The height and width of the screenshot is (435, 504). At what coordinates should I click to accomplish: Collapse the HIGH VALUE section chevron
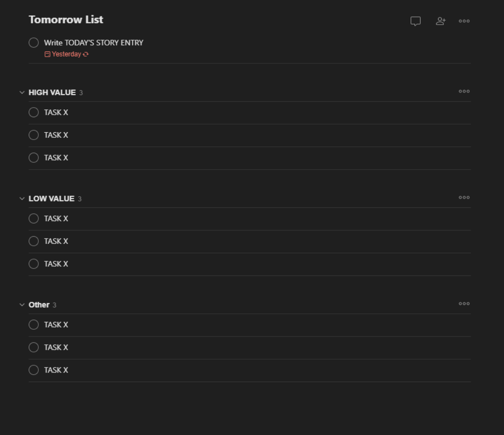(x=22, y=93)
